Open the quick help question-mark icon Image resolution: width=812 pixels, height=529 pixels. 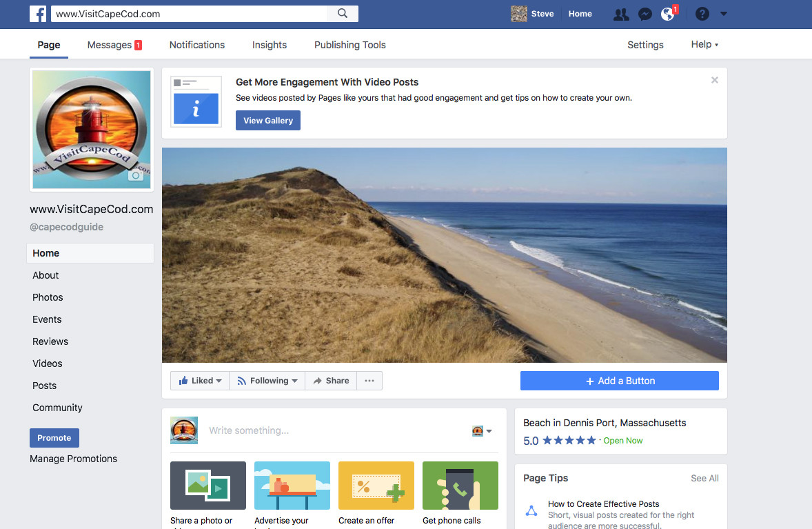tap(702, 14)
